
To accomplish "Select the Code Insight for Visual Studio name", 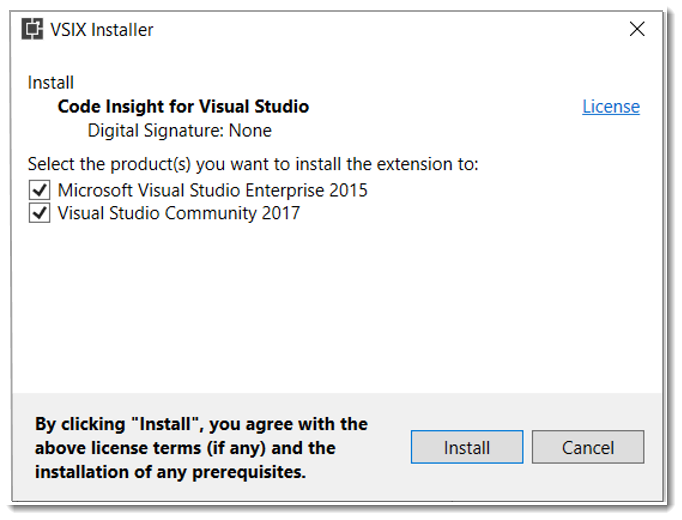I will [183, 107].
